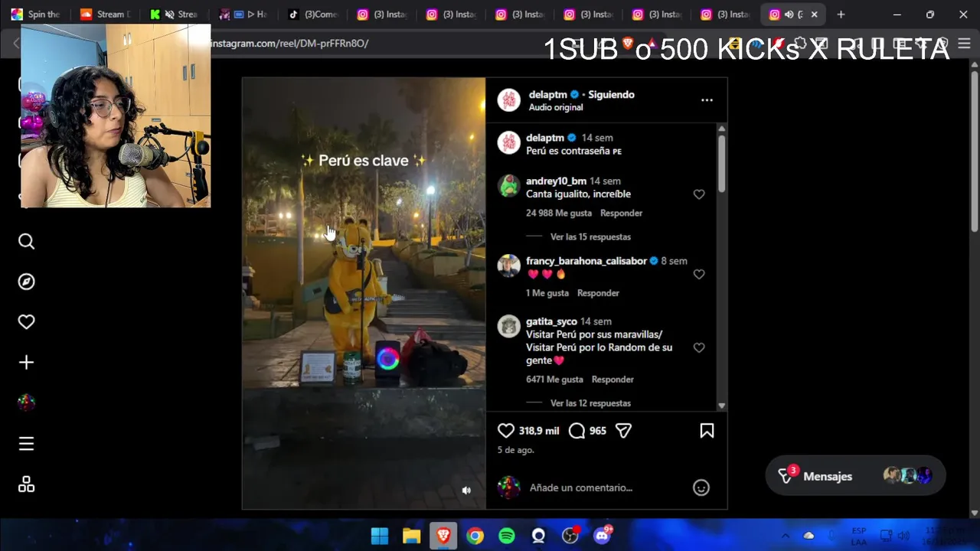Switch to the Kick 'Strea' tab

(175, 14)
